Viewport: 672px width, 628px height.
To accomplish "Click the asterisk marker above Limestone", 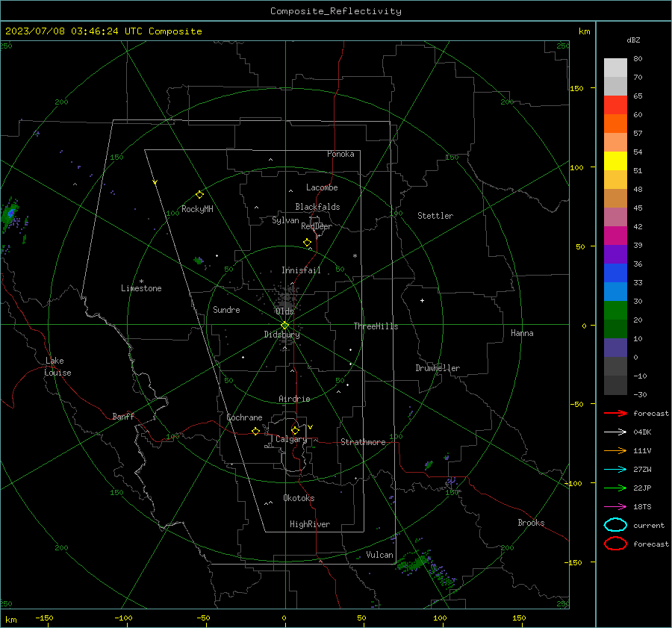I will click(141, 282).
